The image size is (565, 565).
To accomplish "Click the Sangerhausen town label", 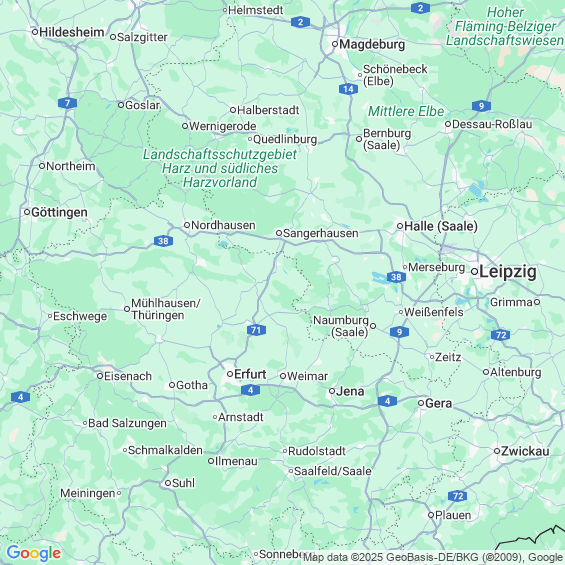I will [321, 233].
